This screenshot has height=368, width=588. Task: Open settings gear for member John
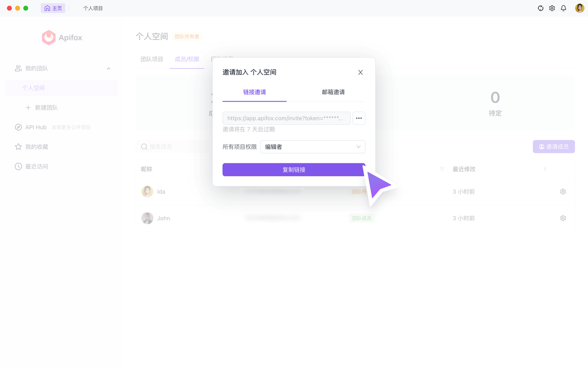coord(563,218)
